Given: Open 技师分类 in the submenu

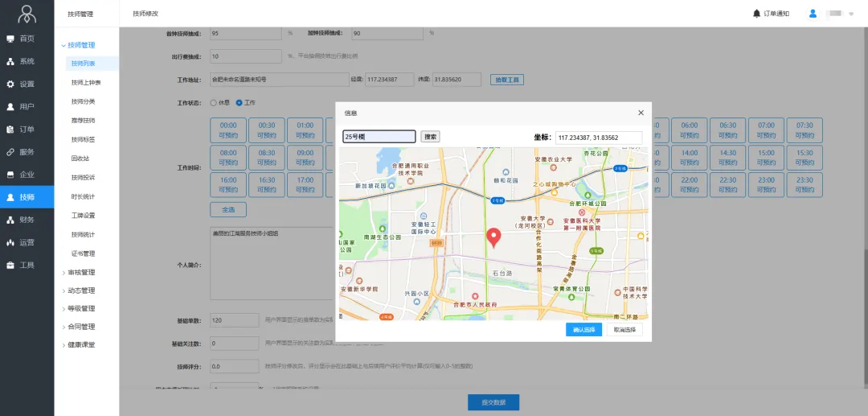Looking at the screenshot, I should (x=83, y=101).
